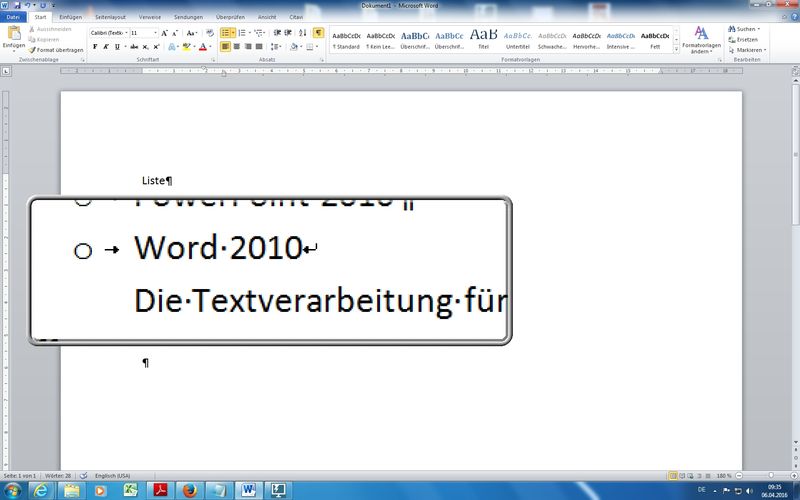Click the grow font size icon
This screenshot has height=500, width=800.
164,33
